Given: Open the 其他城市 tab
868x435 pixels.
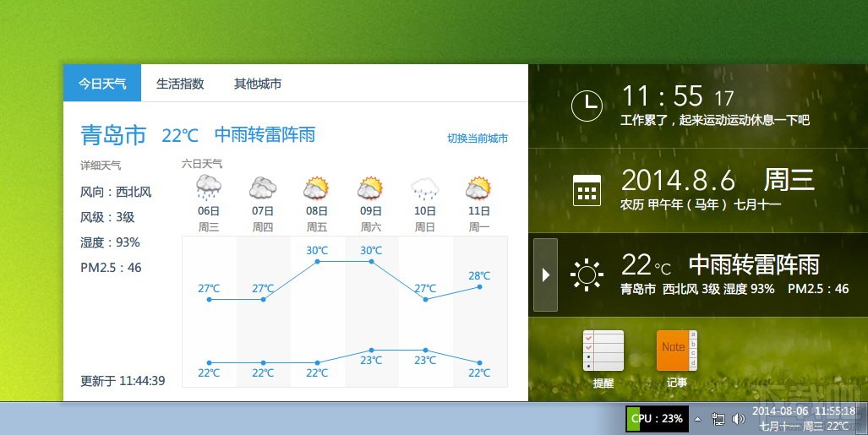Looking at the screenshot, I should (258, 83).
